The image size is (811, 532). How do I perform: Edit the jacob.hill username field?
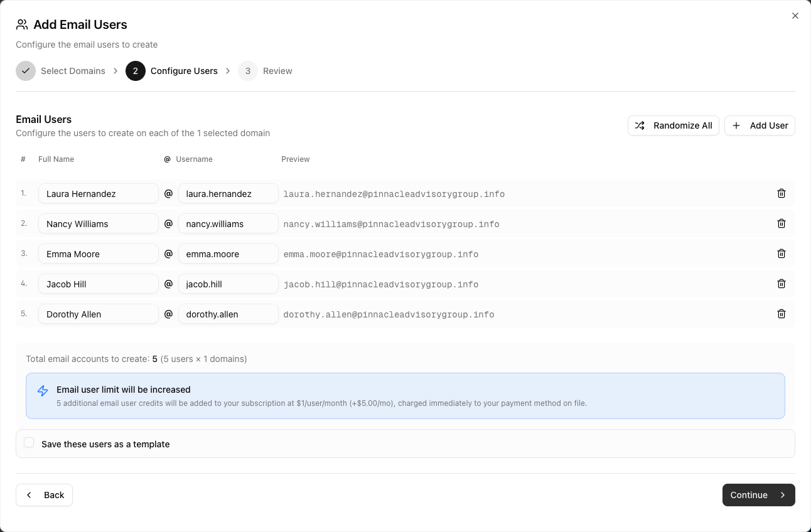point(228,284)
